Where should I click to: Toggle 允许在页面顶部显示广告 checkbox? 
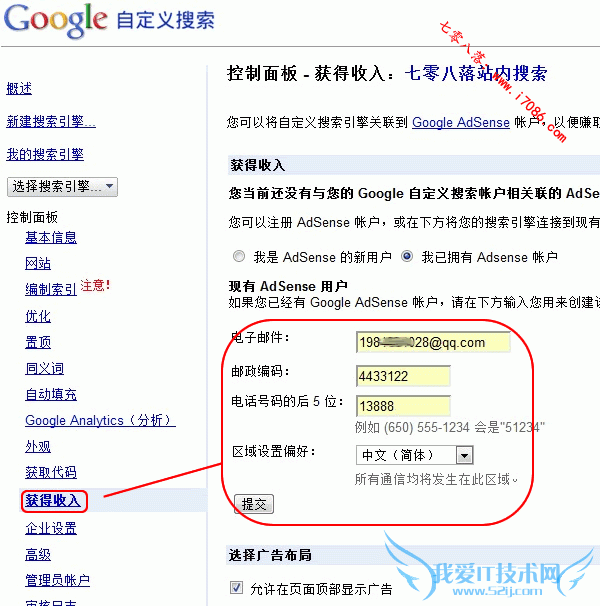coord(236,587)
